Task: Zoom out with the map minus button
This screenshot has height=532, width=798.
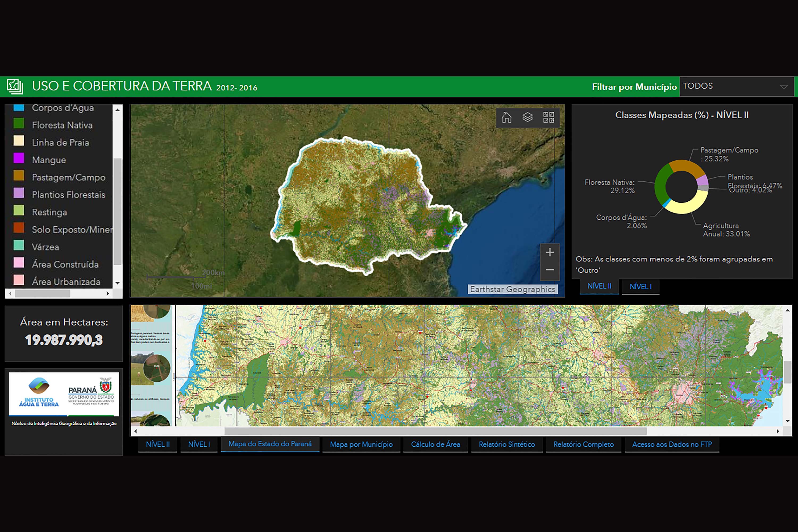Action: [550, 270]
